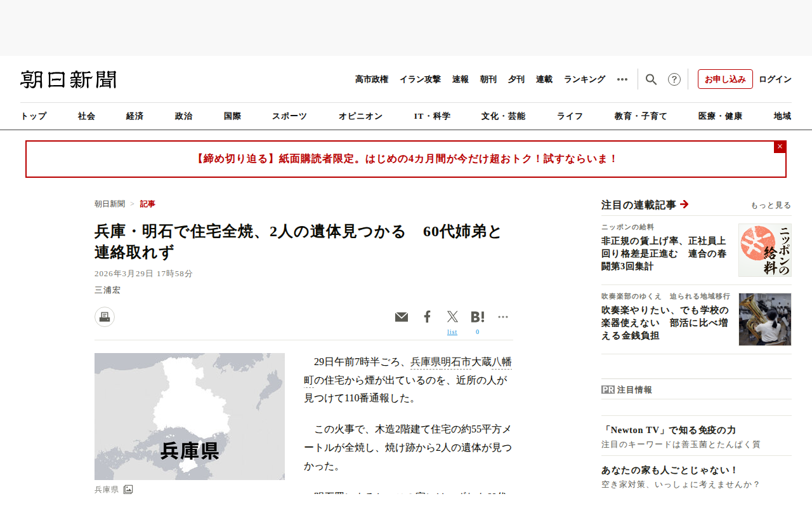The width and height of the screenshot is (812, 508).
Task: Open more share options ellipsis
Action: click(503, 316)
